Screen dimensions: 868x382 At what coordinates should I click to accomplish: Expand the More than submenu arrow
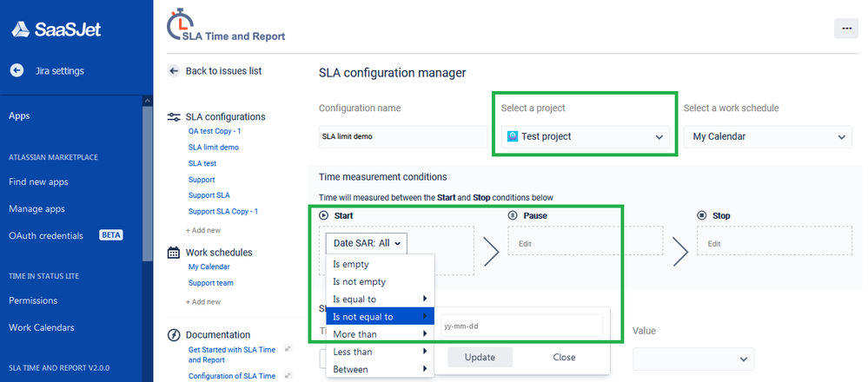pyautogui.click(x=425, y=334)
